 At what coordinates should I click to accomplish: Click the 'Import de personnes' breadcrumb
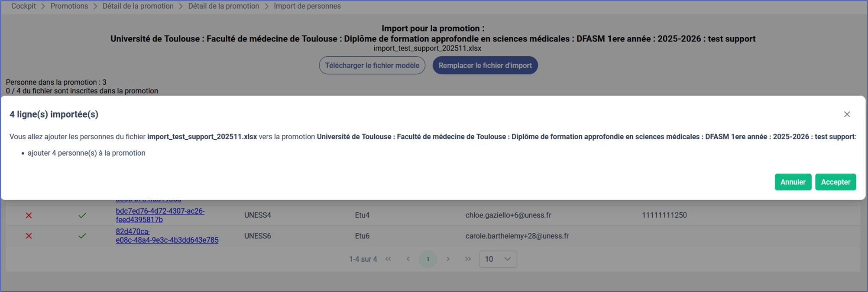point(307,6)
